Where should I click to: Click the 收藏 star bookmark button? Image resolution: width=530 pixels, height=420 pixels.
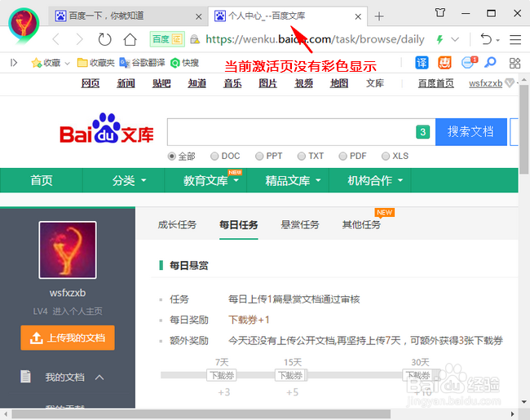click(46, 63)
